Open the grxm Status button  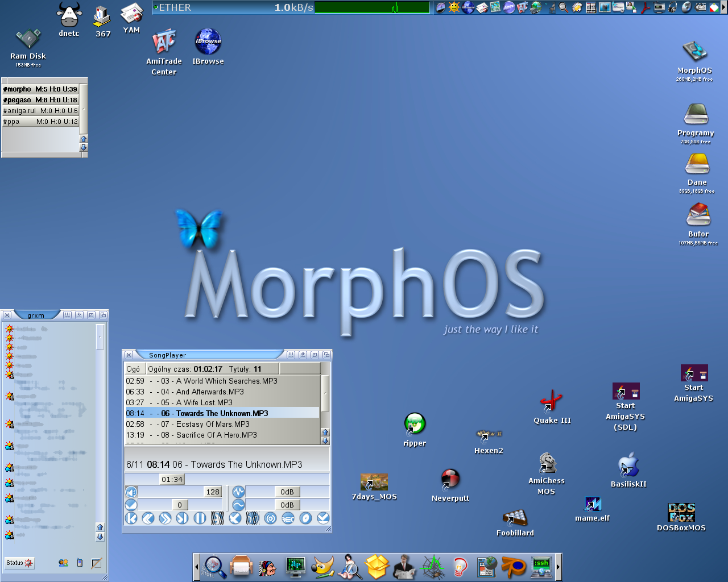[20, 563]
